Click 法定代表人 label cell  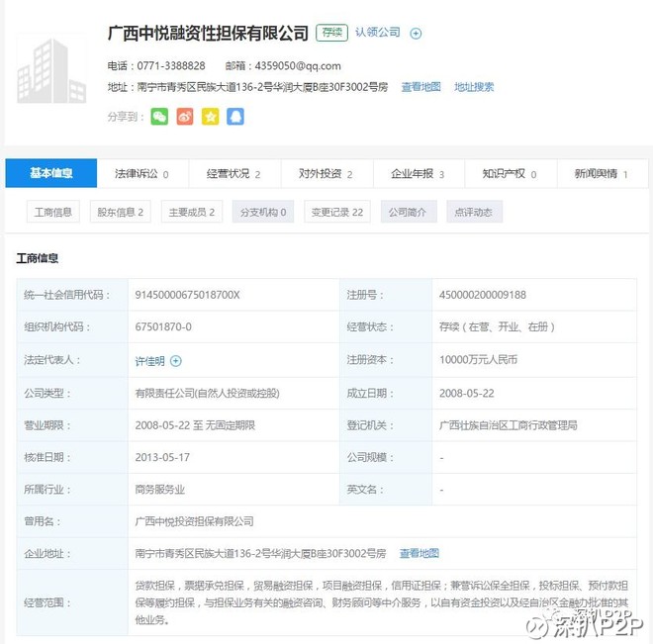(x=72, y=360)
